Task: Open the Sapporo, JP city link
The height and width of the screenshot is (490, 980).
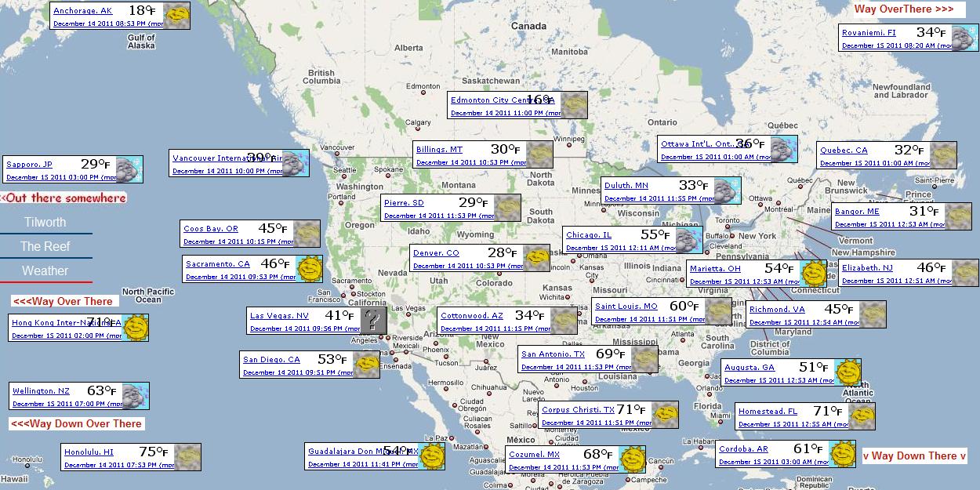Action: pyautogui.click(x=29, y=165)
